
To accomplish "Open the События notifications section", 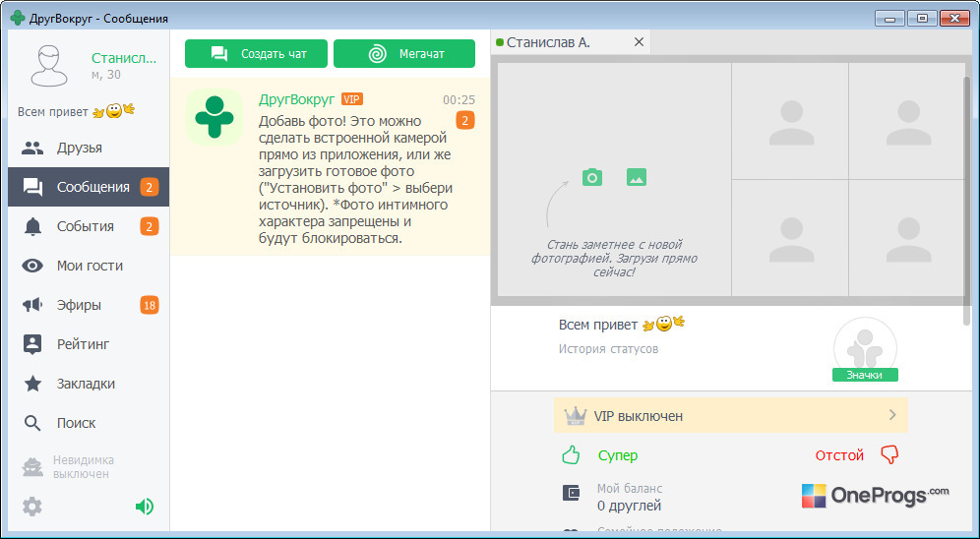I will [89, 226].
